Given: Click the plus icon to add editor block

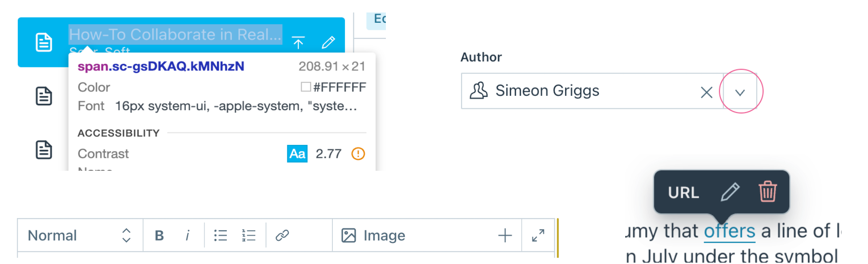Looking at the screenshot, I should tap(505, 235).
